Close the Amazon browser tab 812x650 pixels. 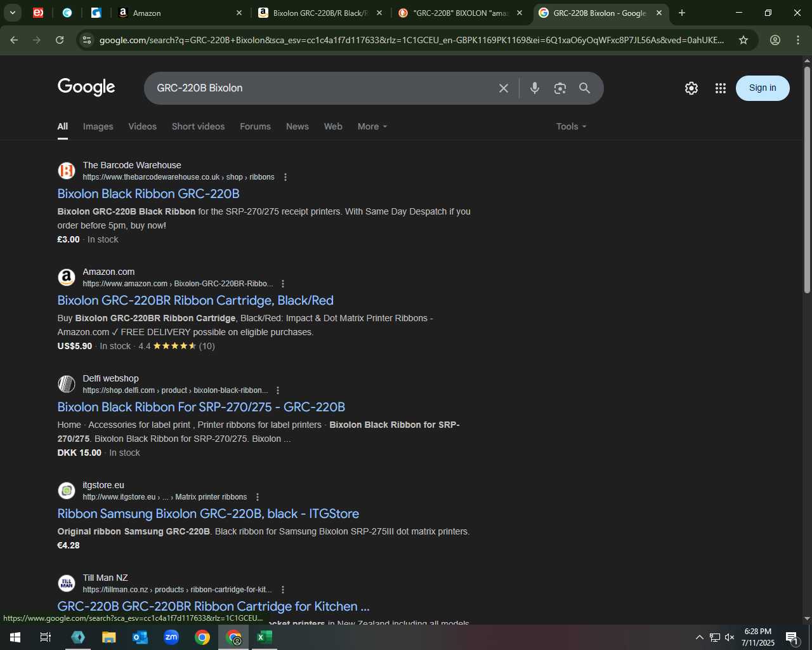[x=239, y=13]
